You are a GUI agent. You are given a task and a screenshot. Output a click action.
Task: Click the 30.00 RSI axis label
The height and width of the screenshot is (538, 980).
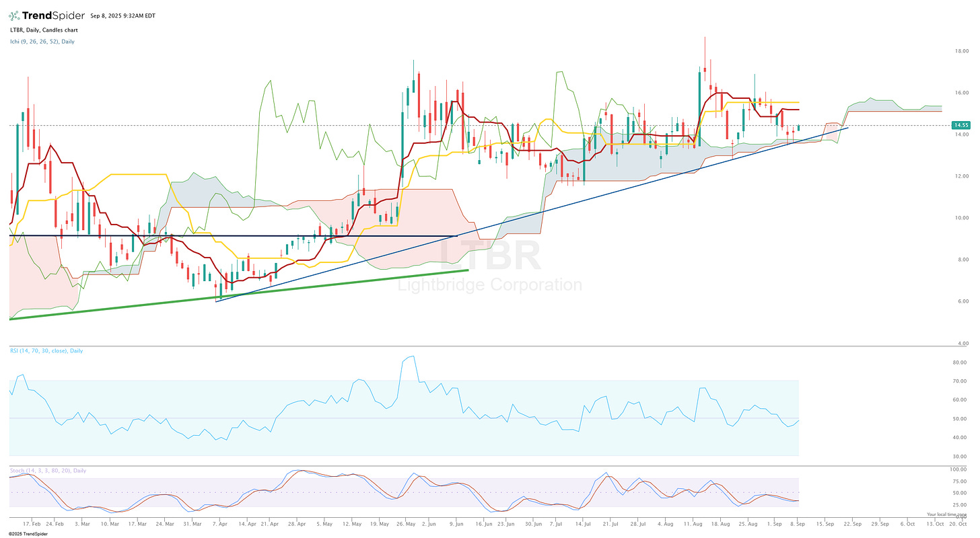click(961, 457)
